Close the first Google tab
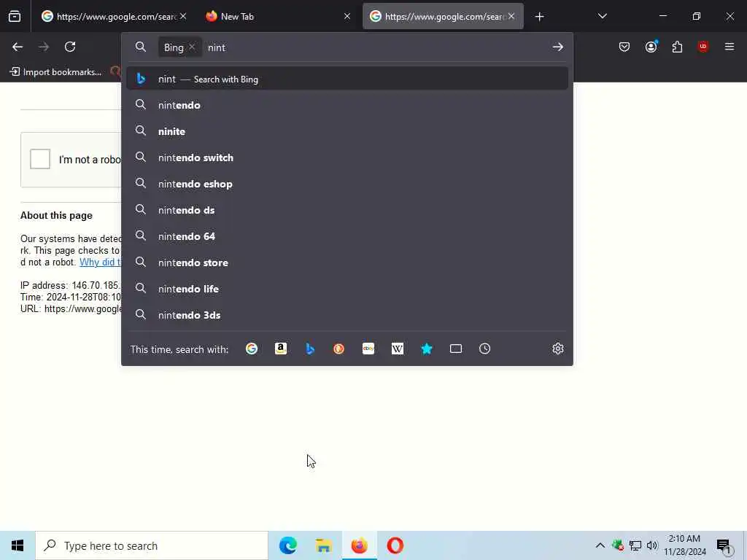 click(x=183, y=17)
